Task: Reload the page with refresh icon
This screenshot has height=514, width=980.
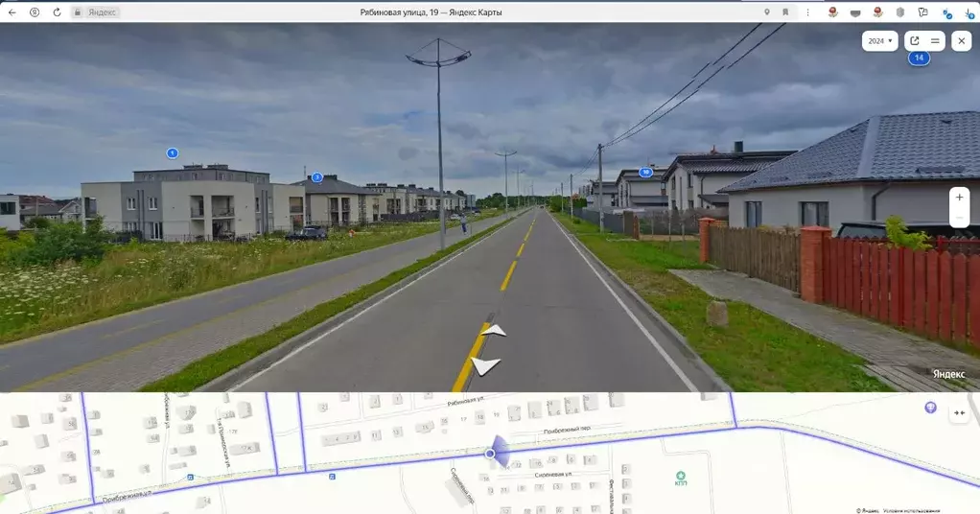Action: coord(57,12)
